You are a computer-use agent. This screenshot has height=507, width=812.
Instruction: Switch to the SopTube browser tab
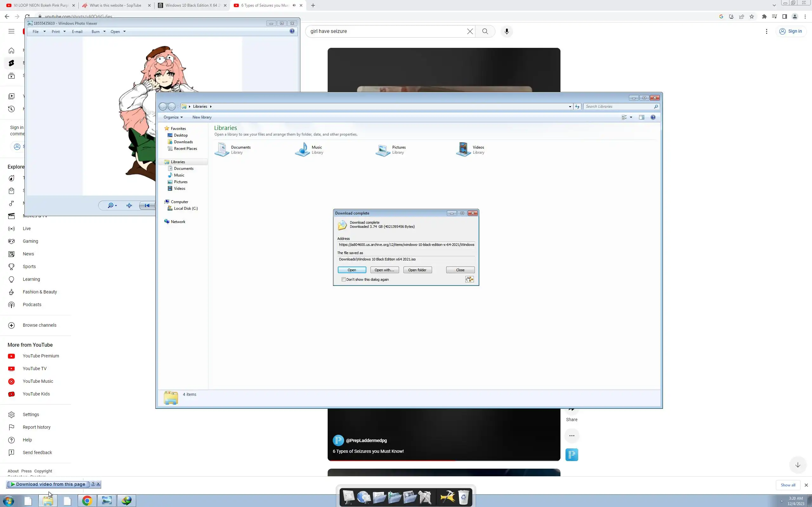115,5
